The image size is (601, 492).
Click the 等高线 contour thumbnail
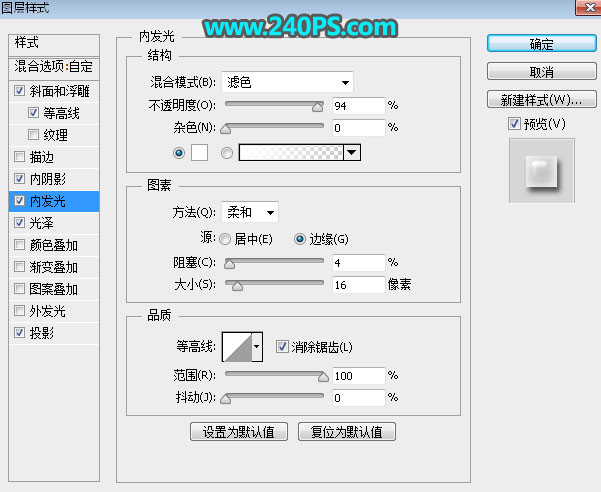[x=237, y=347]
